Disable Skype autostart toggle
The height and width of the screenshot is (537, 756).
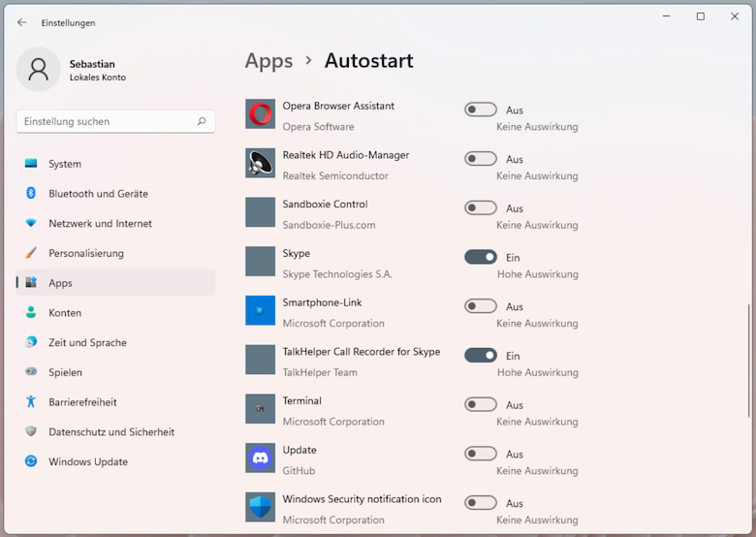coord(481,257)
